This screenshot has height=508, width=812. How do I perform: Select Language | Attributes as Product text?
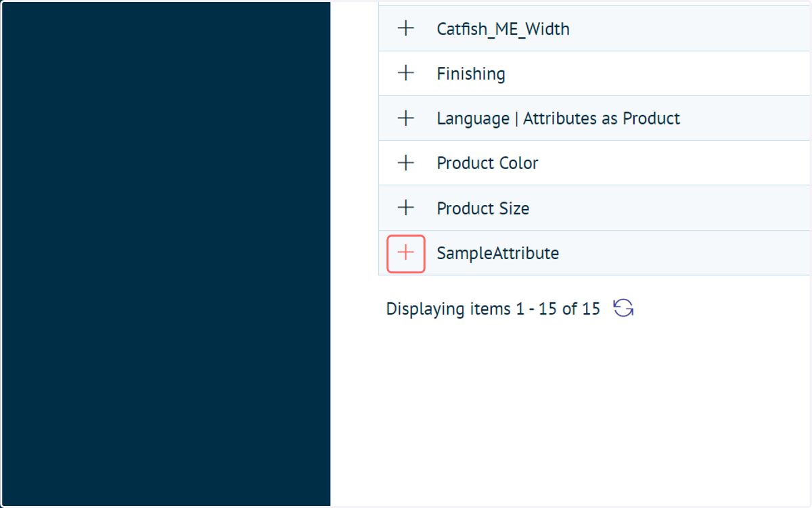(558, 118)
